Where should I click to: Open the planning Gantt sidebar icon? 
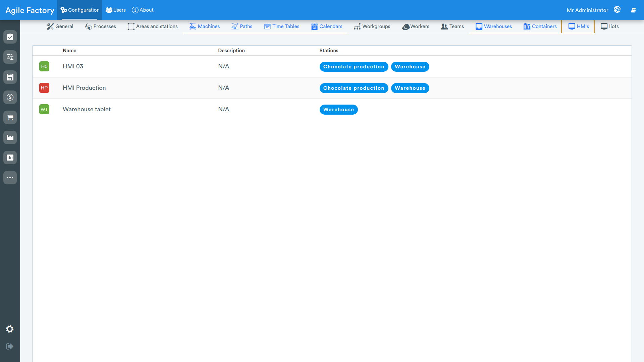pos(10,57)
